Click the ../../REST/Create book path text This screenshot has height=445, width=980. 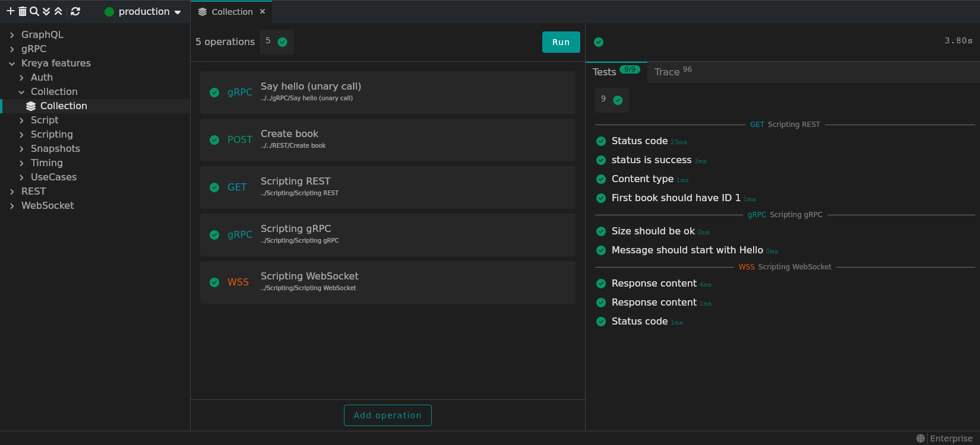point(293,146)
